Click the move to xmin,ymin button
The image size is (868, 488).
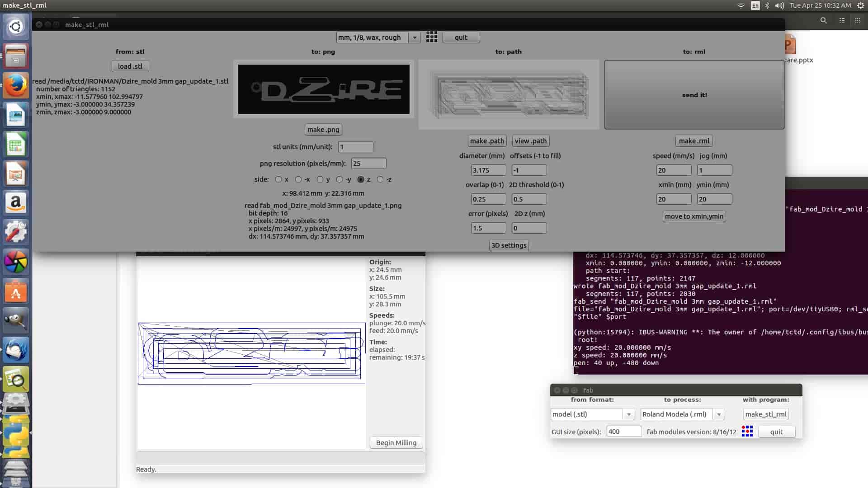(x=694, y=216)
